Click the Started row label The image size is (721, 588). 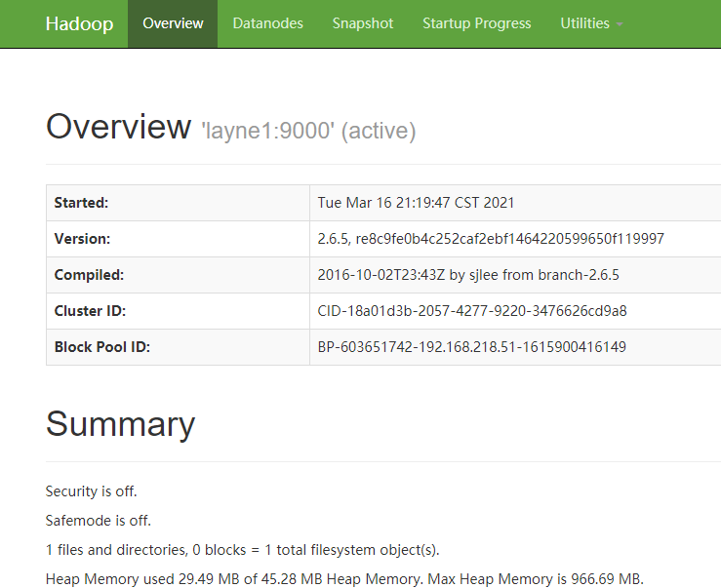click(81, 203)
